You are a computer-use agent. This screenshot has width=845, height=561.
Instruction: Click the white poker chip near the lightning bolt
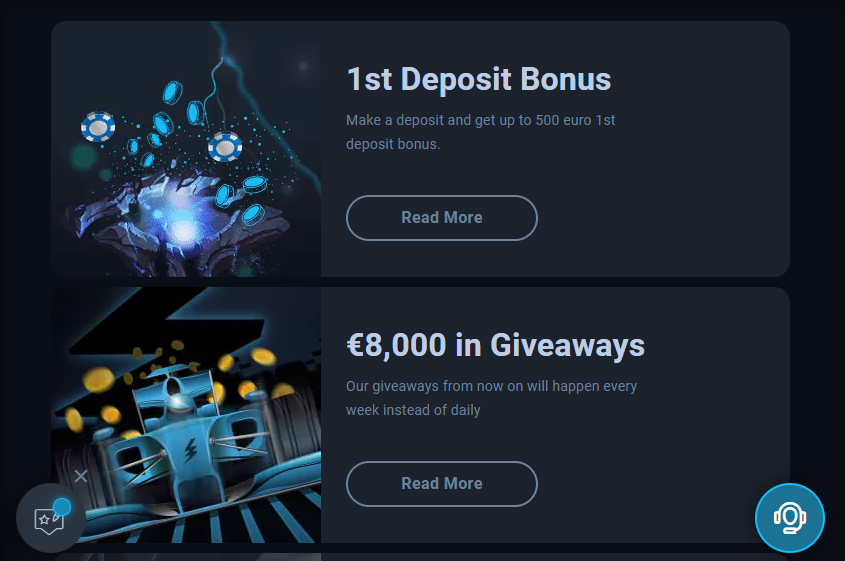pos(225,147)
